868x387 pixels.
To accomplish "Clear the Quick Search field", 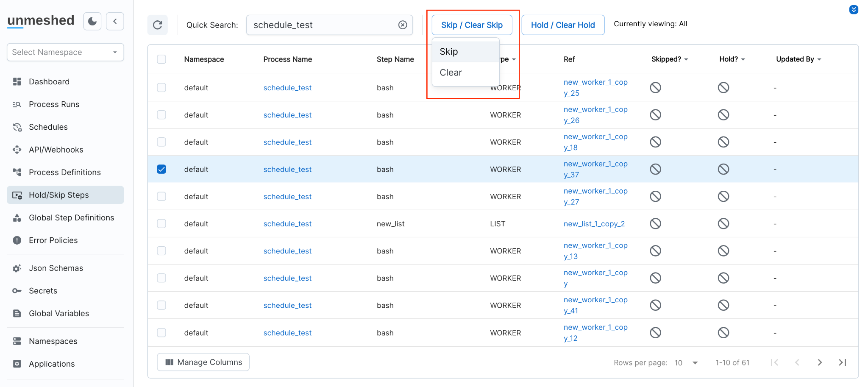I will (403, 25).
